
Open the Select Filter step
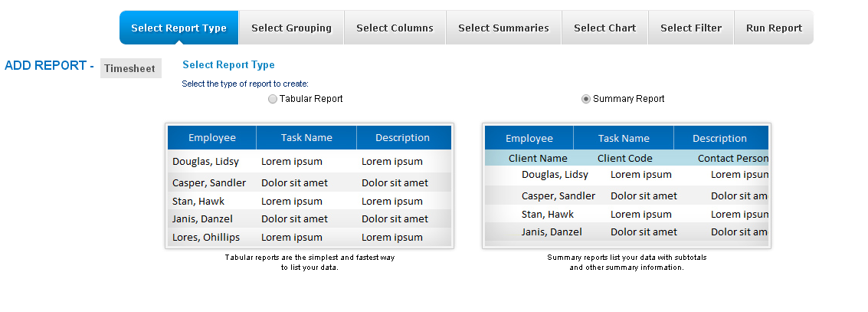coord(691,28)
